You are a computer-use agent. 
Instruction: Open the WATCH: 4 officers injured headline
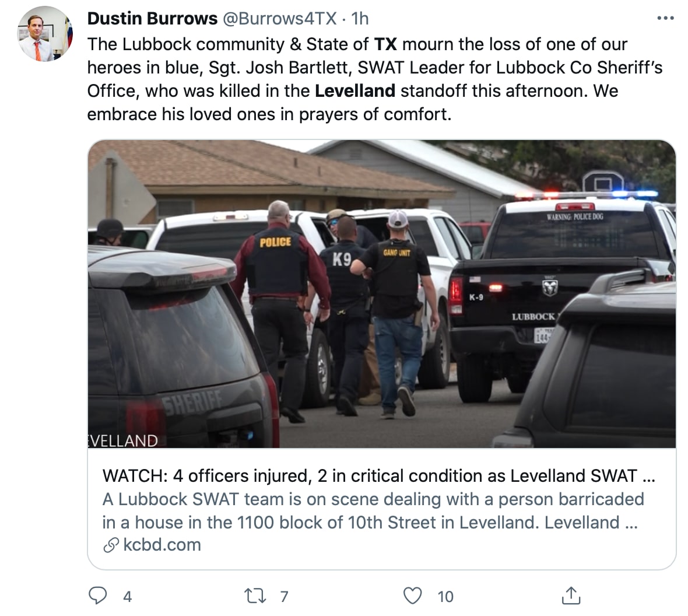(378, 476)
